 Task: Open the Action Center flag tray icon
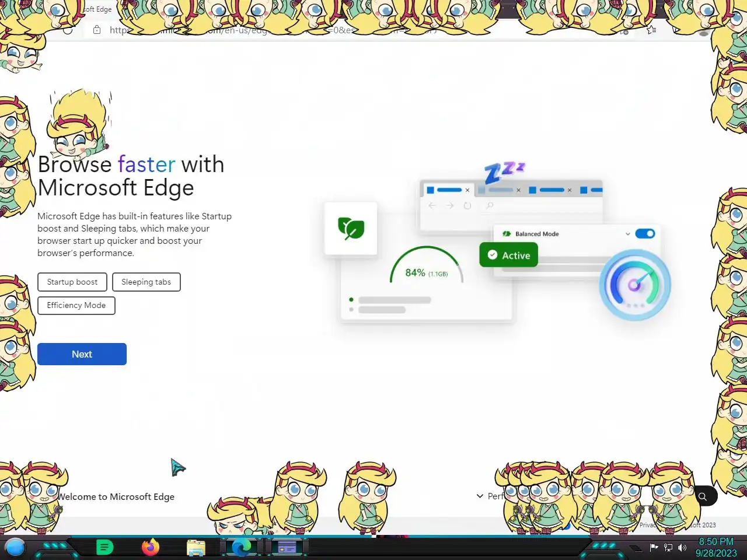click(x=654, y=547)
